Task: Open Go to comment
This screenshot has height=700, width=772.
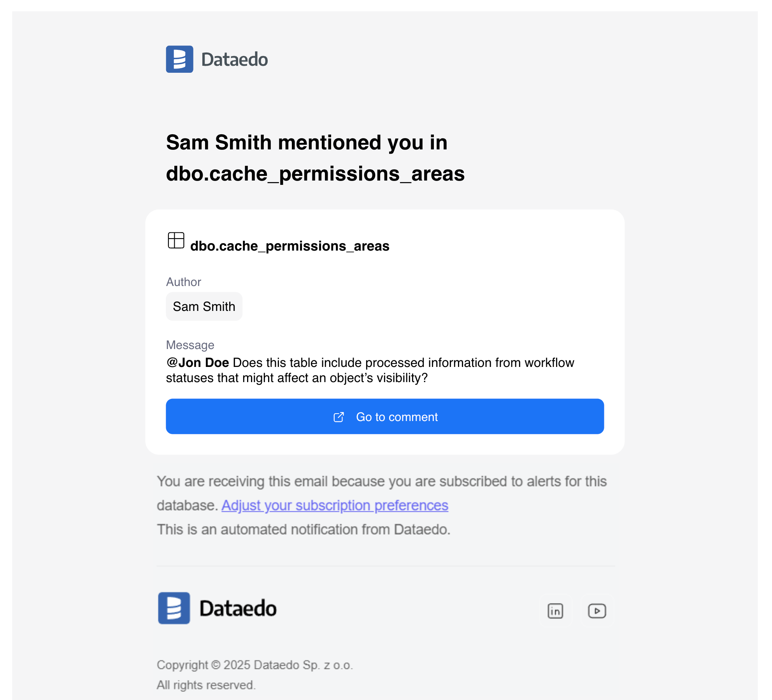Action: point(385,416)
